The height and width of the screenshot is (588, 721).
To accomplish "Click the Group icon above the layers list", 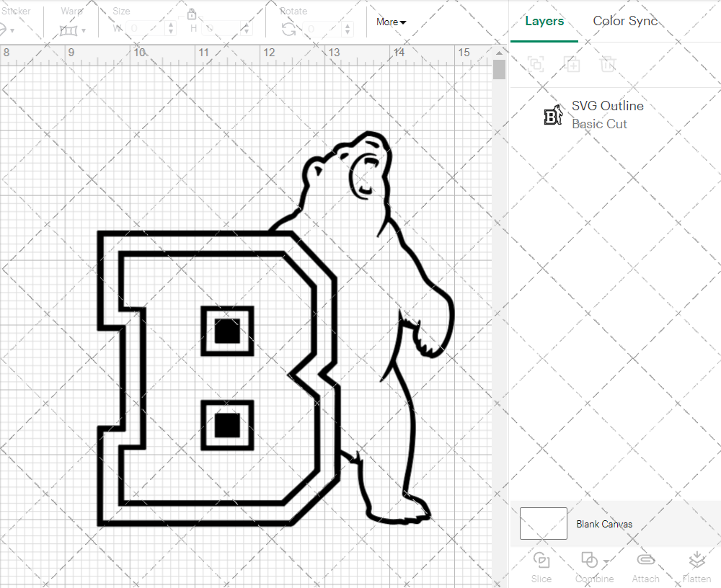I will point(536,64).
